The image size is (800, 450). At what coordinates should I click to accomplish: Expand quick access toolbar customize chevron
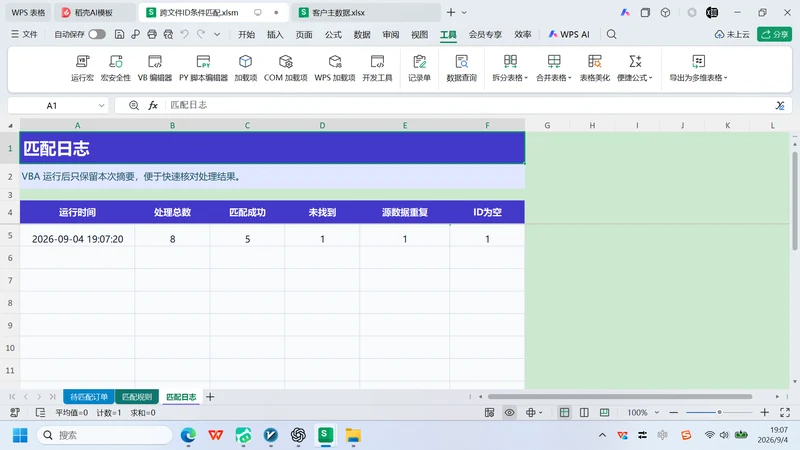pyautogui.click(x=217, y=34)
